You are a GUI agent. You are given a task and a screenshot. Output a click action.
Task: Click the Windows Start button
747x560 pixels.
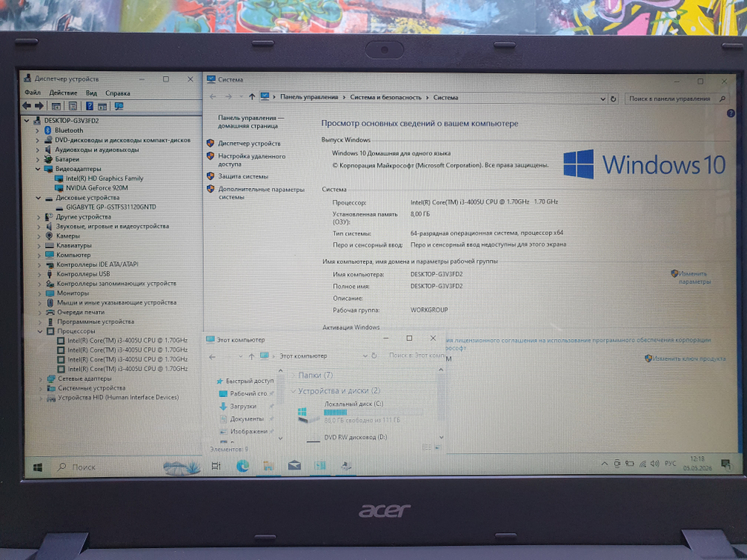(37, 467)
